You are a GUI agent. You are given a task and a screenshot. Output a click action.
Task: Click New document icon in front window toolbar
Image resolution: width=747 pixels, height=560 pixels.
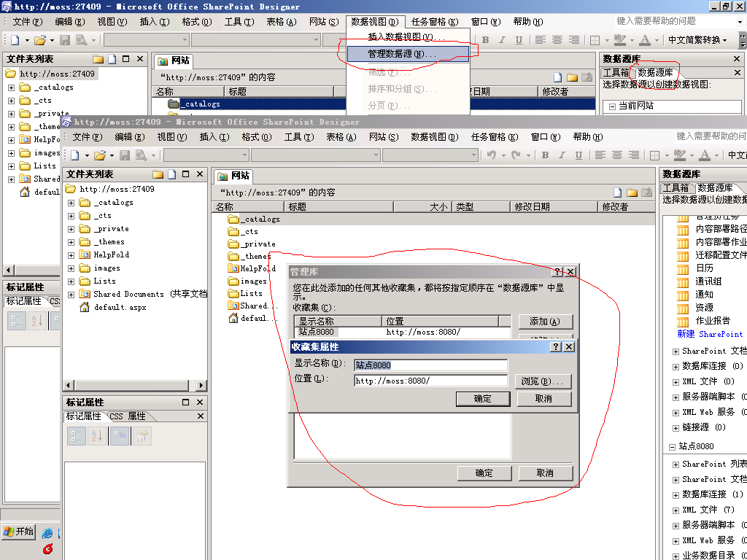(75, 155)
